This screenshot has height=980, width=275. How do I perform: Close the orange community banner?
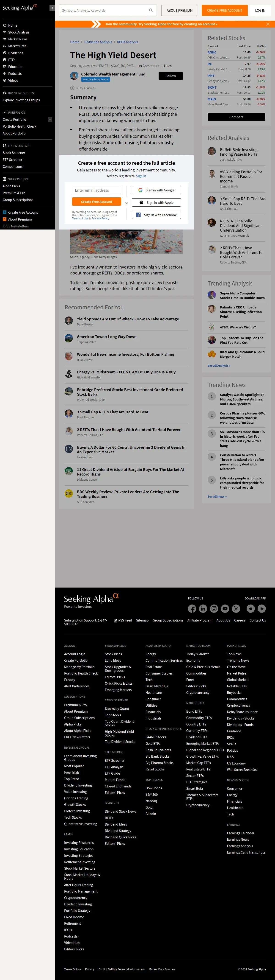[268, 24]
